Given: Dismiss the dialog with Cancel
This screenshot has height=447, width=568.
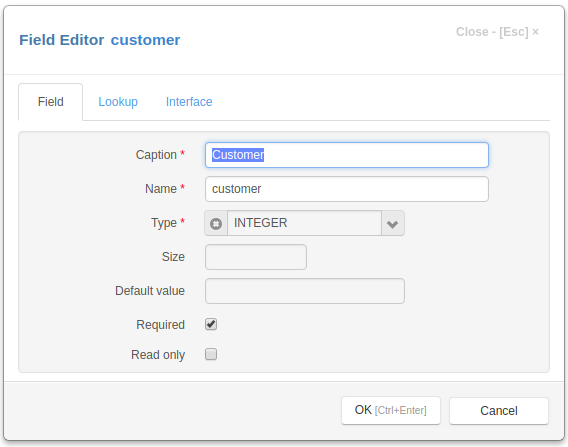Looking at the screenshot, I should click(499, 411).
